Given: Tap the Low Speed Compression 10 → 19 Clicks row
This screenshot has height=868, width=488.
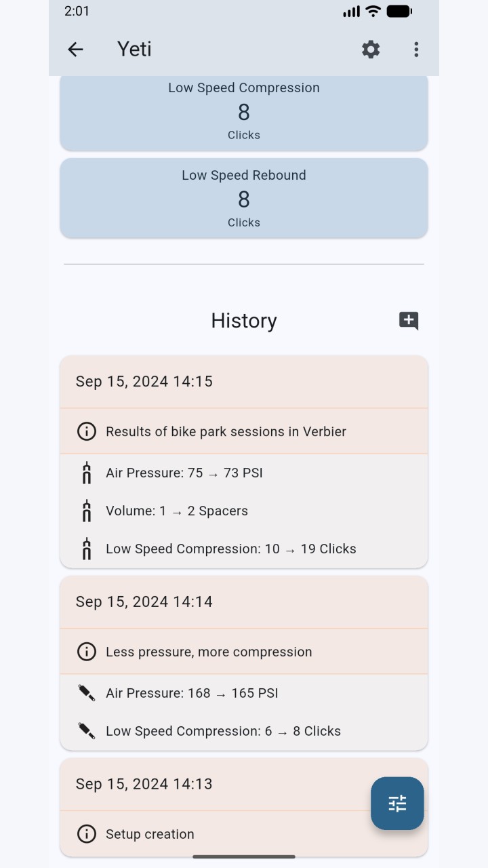Looking at the screenshot, I should (244, 549).
